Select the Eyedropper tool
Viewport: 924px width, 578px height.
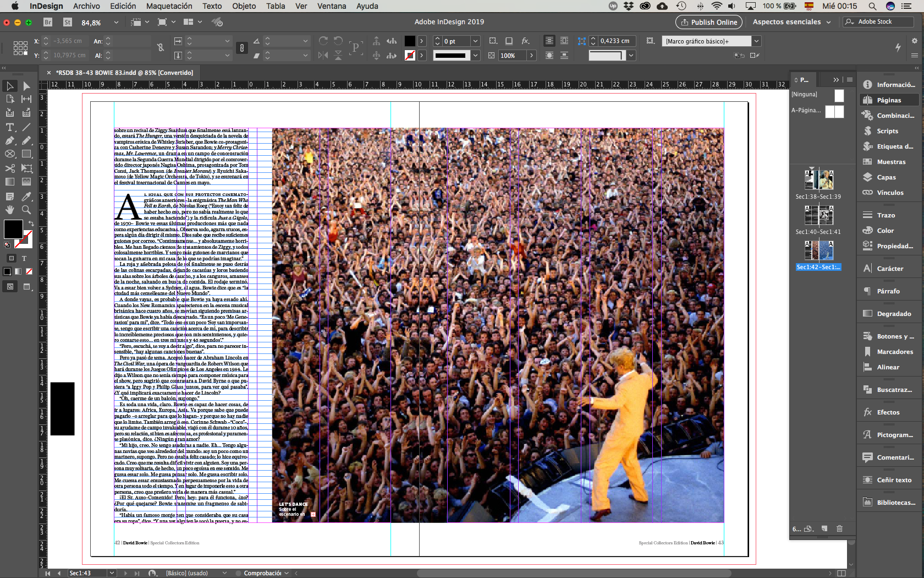[x=26, y=196]
